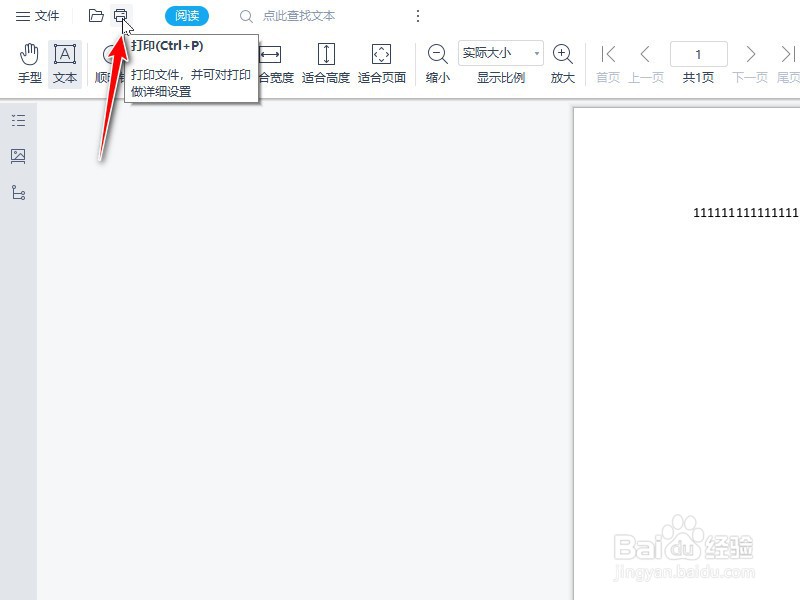The width and height of the screenshot is (800, 600).
Task: Switch to 阅读 reading mode
Action: pos(187,16)
